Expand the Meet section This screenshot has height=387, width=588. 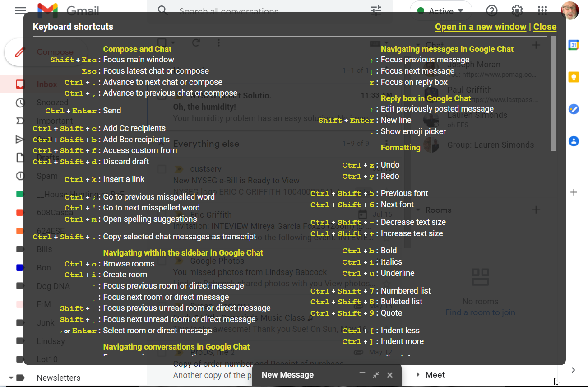point(417,375)
